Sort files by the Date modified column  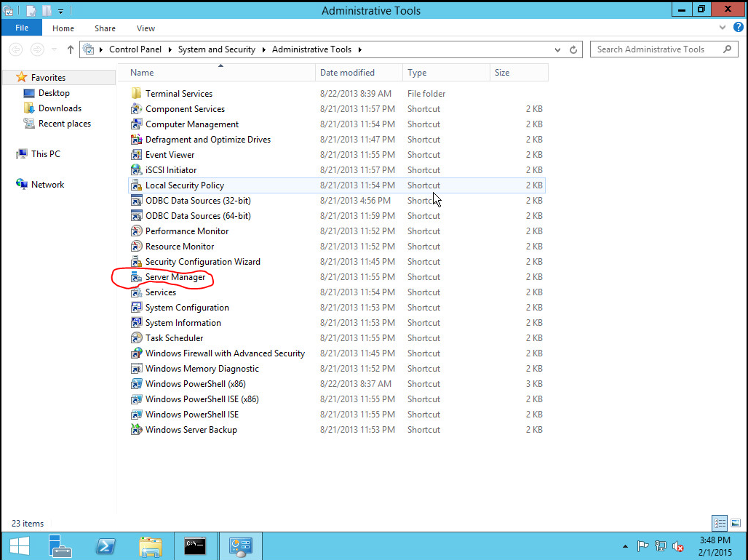[347, 73]
